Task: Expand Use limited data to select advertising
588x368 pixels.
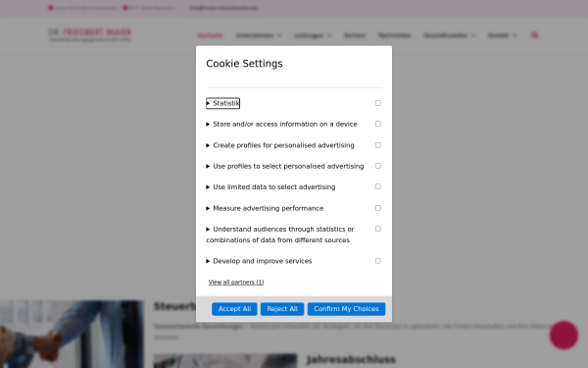Action: click(x=270, y=187)
